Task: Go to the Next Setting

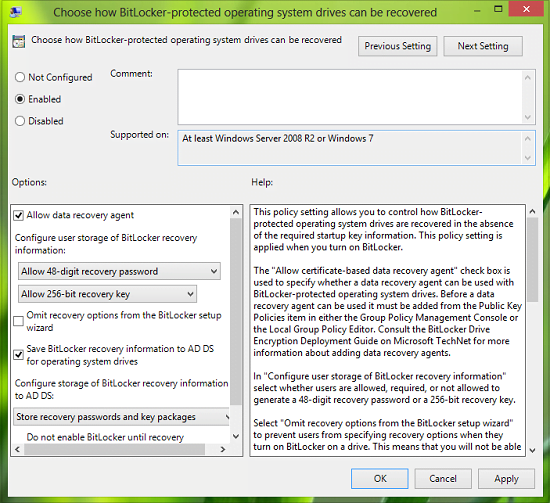Action: [483, 46]
